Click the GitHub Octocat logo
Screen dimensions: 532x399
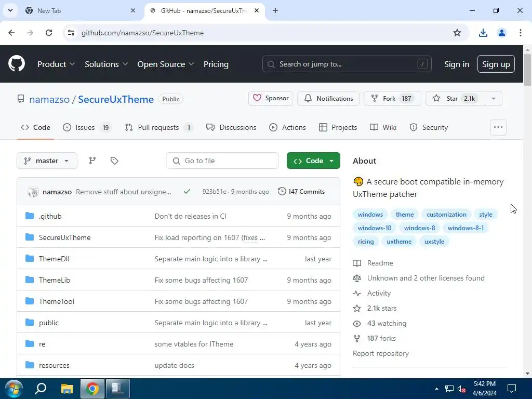pyautogui.click(x=16, y=64)
